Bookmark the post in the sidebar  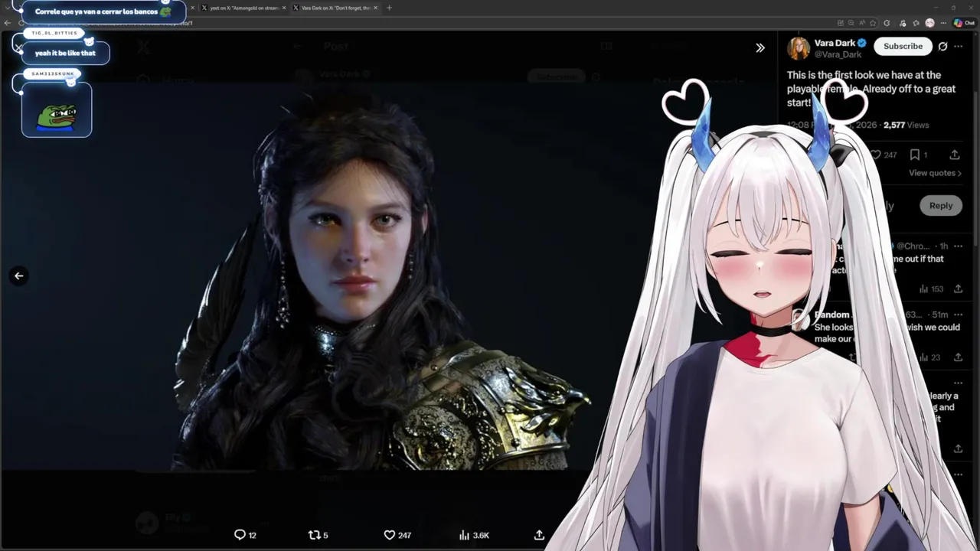[914, 155]
